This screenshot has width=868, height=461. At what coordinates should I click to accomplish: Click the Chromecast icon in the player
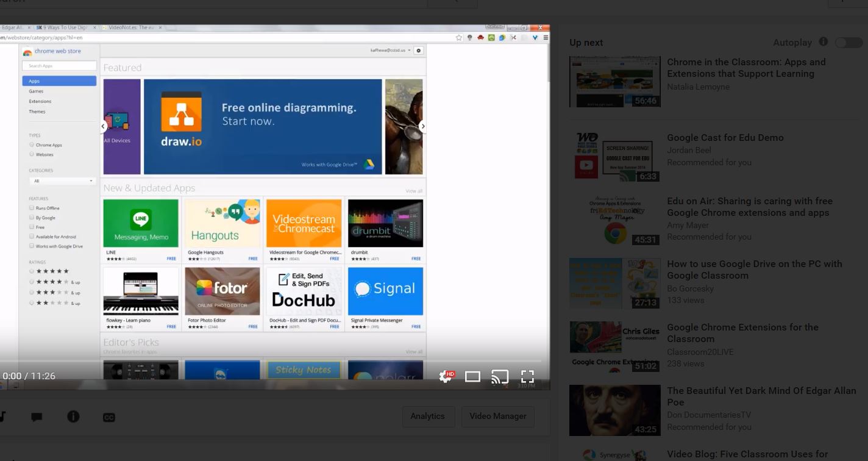point(500,376)
